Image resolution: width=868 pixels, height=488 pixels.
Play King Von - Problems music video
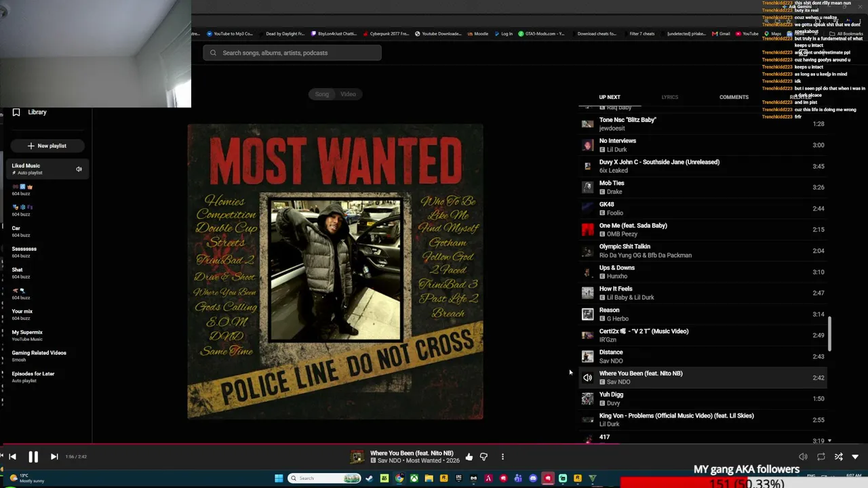coord(703,420)
